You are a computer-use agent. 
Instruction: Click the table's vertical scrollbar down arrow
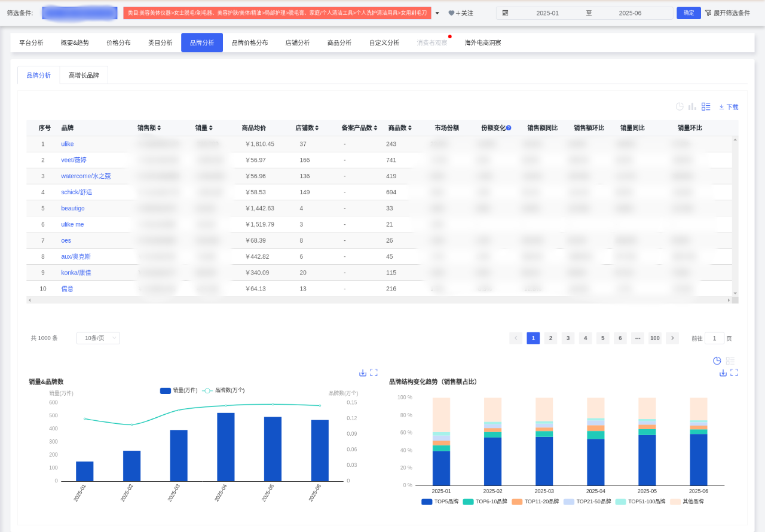pos(735,293)
